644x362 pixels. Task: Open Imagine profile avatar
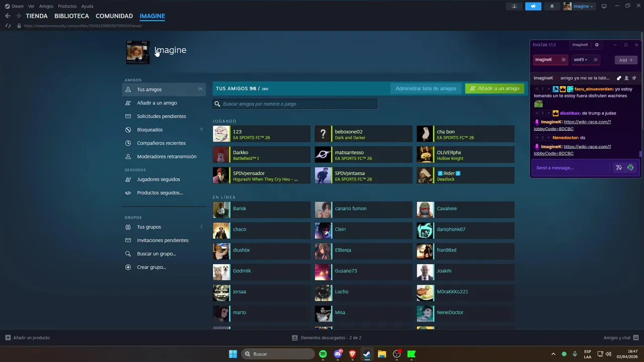138,52
